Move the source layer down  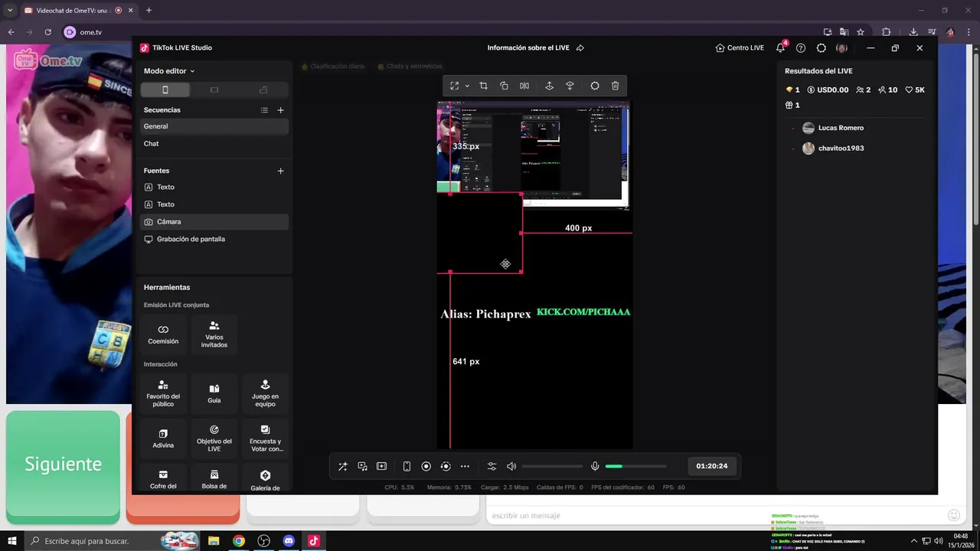click(570, 86)
